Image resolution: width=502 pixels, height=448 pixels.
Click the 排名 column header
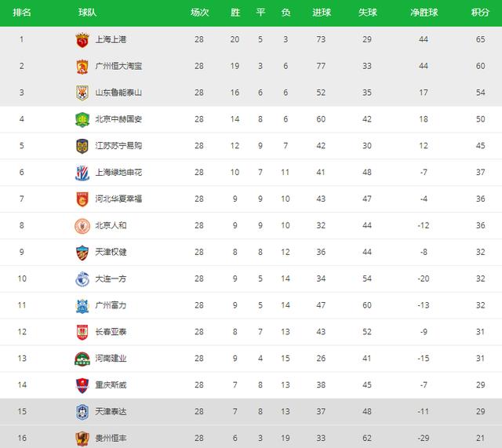coord(23,13)
